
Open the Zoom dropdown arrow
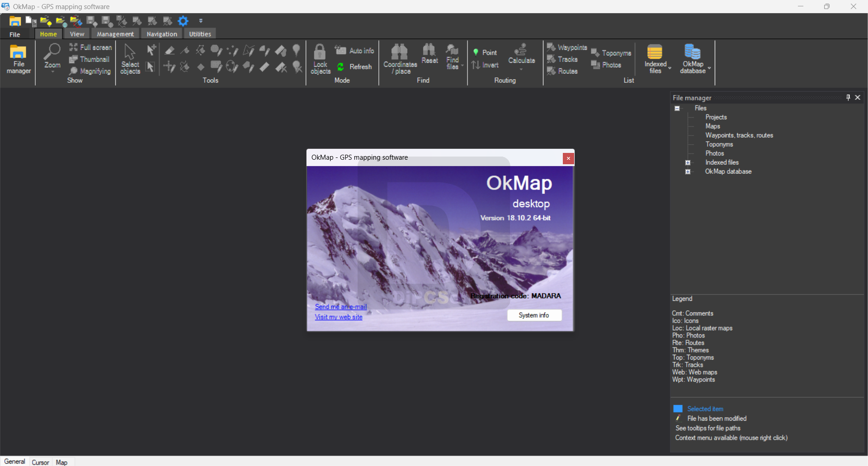point(52,71)
